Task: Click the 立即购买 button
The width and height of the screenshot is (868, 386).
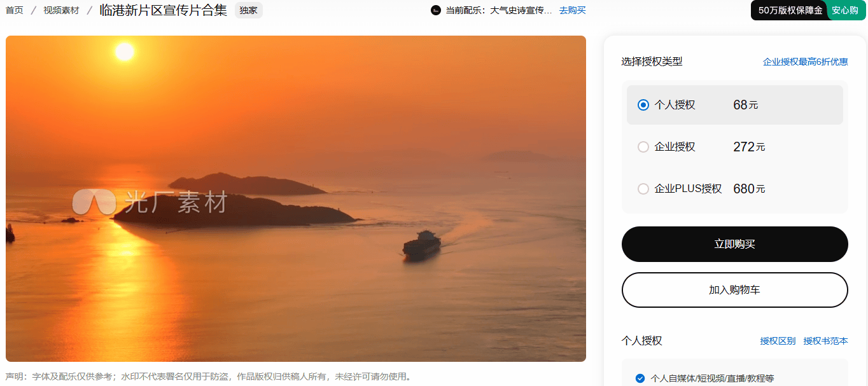Action: tap(735, 244)
